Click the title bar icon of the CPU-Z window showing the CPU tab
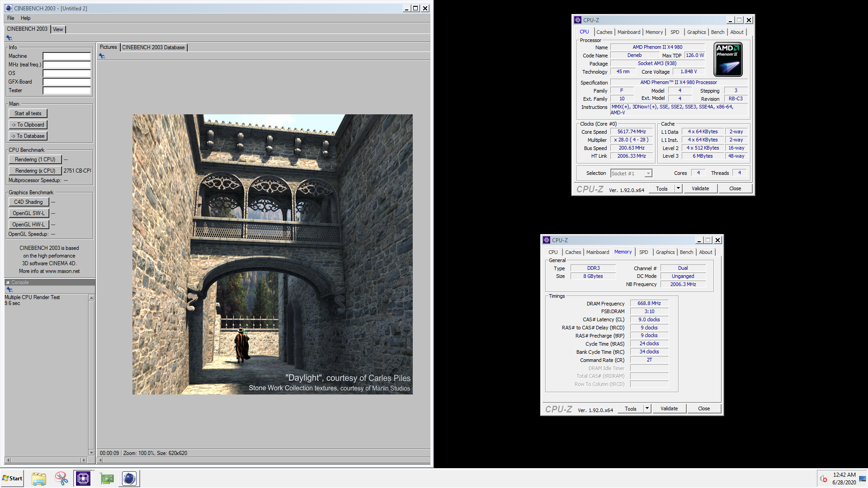Viewport: 868px width, 488px height. (577, 20)
